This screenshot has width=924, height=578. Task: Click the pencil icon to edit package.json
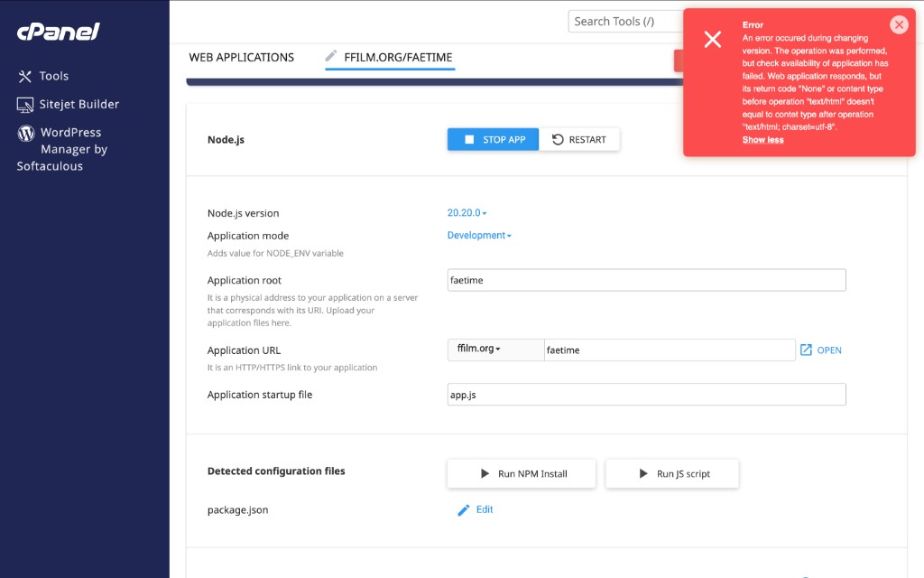(x=464, y=509)
